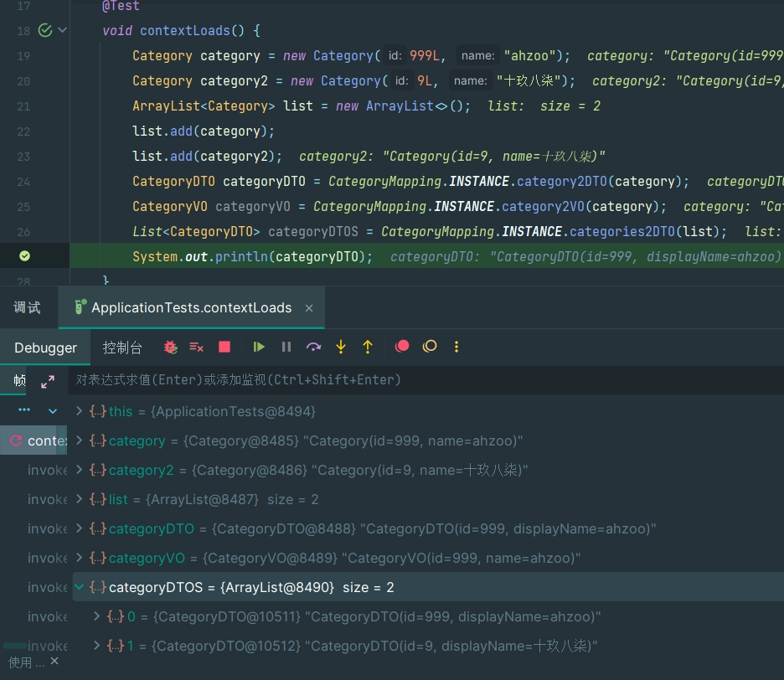This screenshot has width=784, height=680.
Task: Collapse the categoryDTOS list node
Action: point(80,588)
